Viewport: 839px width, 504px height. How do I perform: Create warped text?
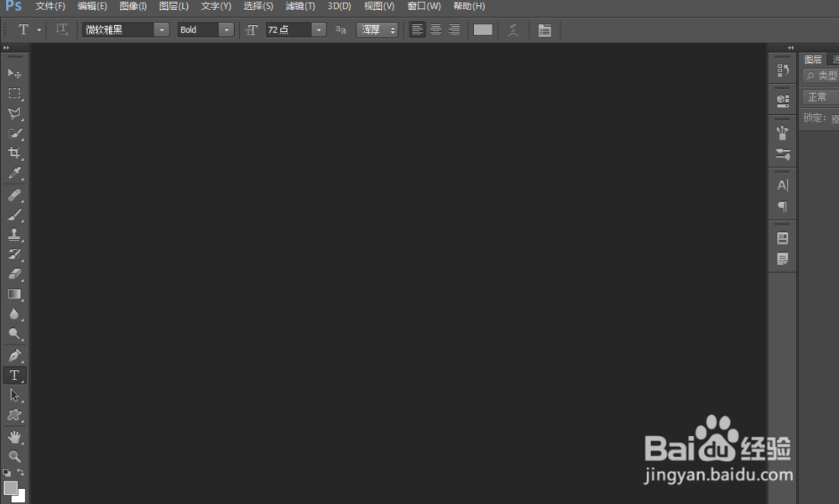pyautogui.click(x=513, y=30)
